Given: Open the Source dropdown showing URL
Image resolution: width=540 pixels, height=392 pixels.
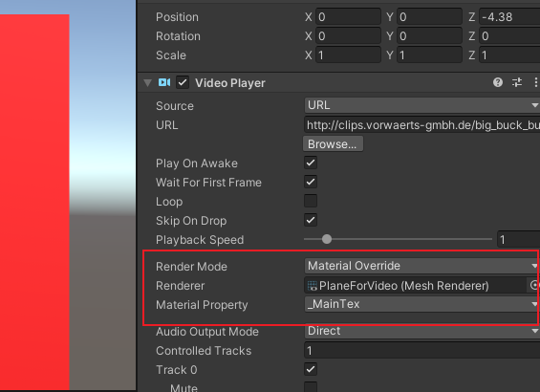Looking at the screenshot, I should pos(421,105).
